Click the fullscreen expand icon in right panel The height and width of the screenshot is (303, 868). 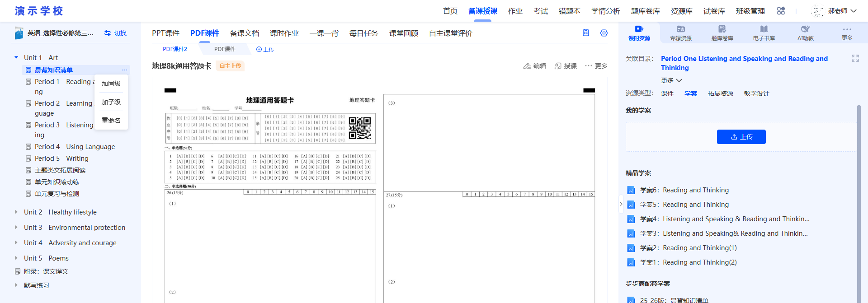tap(855, 58)
